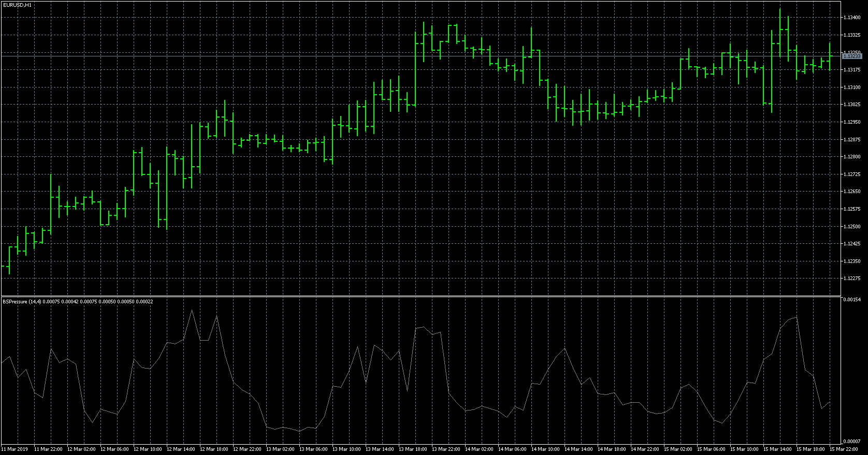Click the 1.13025 price scale label
Screen dimensions: 868x455
[x=852, y=105]
